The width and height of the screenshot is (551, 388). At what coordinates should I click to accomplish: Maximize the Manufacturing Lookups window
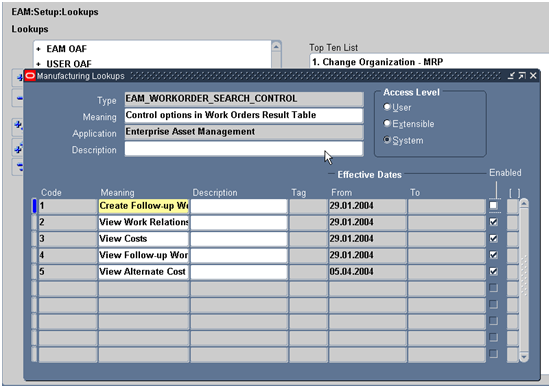(x=522, y=76)
